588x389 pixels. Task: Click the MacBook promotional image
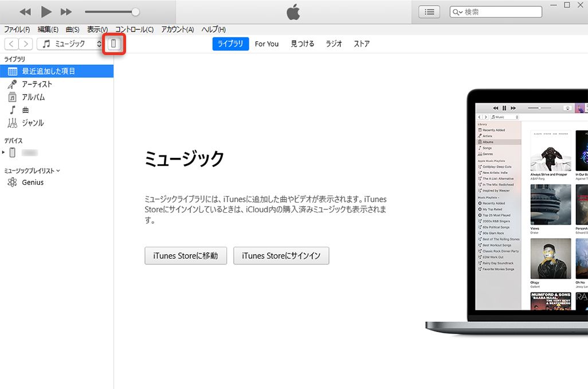(507, 211)
